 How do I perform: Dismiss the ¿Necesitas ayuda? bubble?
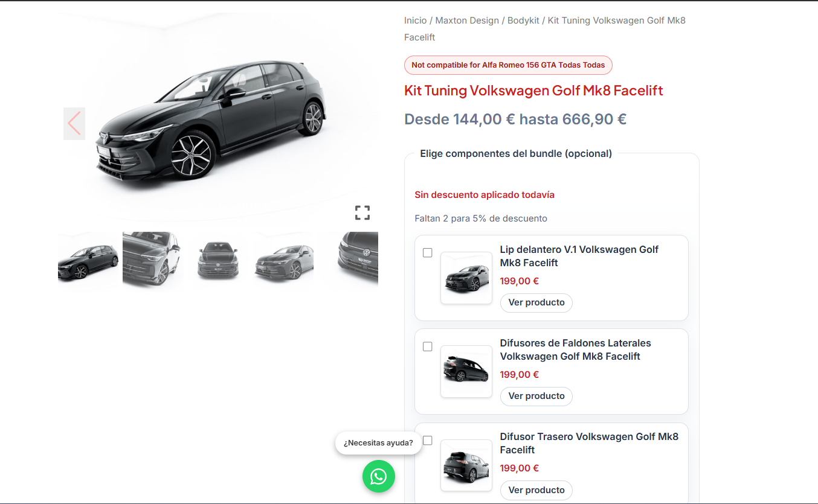[x=378, y=442]
